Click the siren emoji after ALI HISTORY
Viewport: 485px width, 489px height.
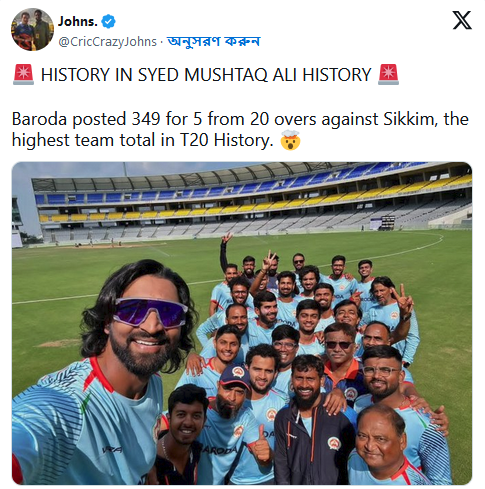(x=388, y=74)
